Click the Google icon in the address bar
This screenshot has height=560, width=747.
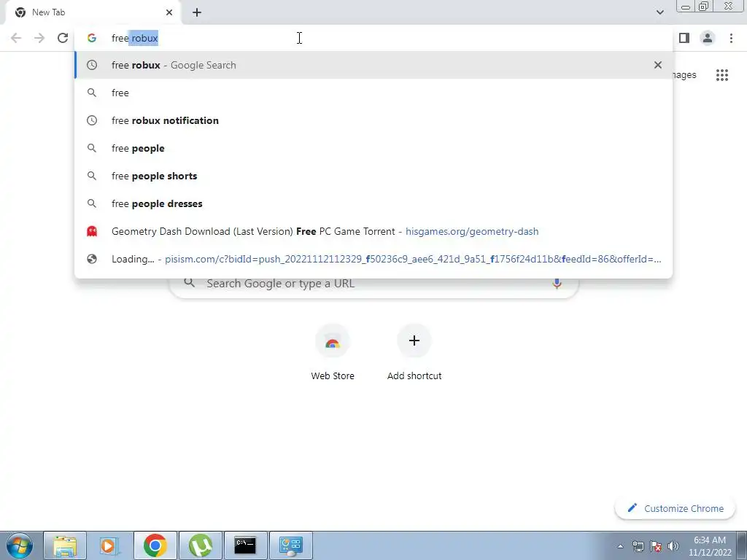pos(92,38)
